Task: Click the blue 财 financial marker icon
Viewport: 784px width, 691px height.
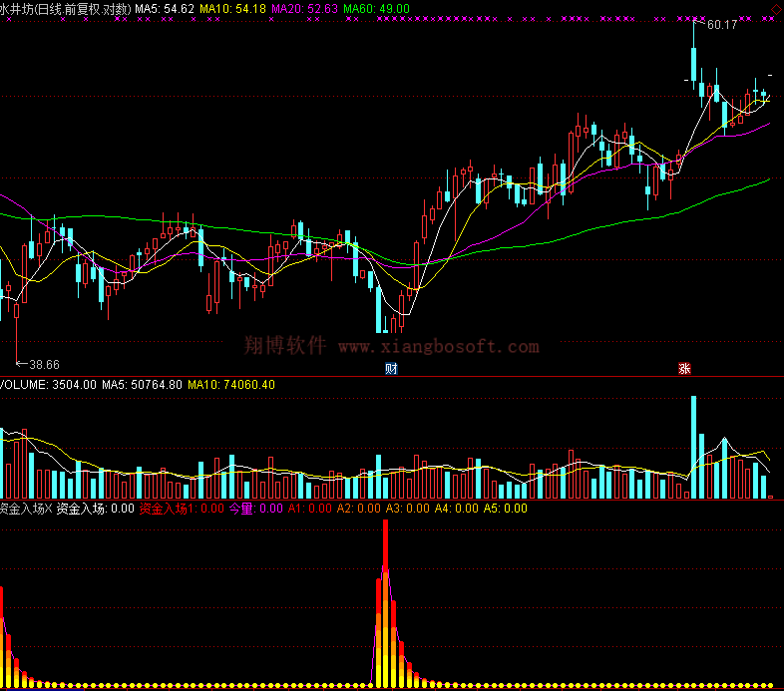Action: pyautogui.click(x=390, y=369)
